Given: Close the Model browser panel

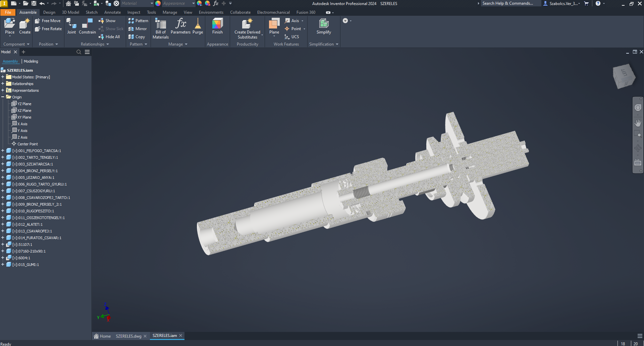Looking at the screenshot, I should point(15,52).
